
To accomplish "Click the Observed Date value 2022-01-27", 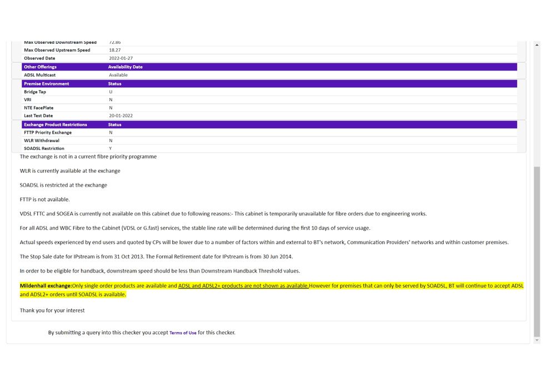I will [x=121, y=58].
